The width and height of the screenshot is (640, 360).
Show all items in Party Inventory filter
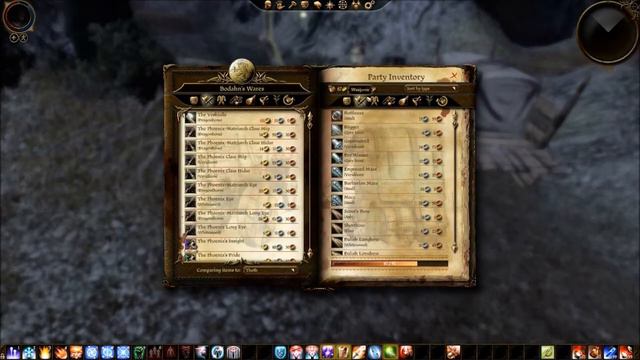point(347,101)
